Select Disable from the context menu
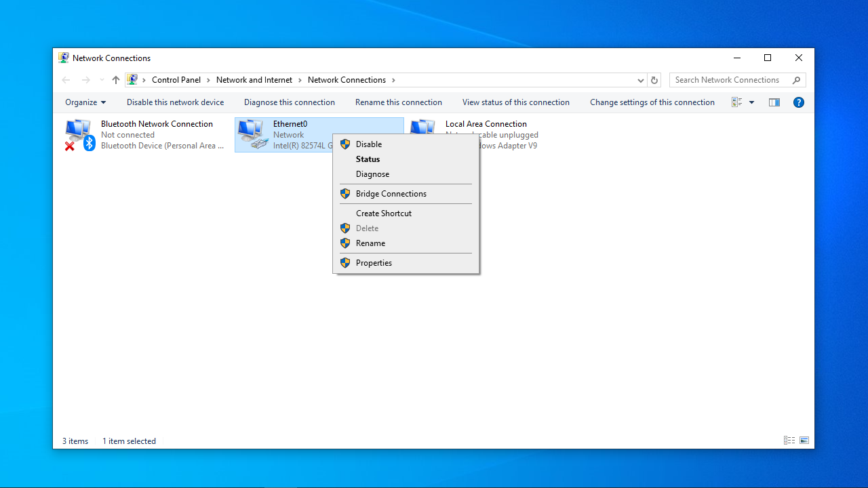Image resolution: width=868 pixels, height=488 pixels. [369, 144]
